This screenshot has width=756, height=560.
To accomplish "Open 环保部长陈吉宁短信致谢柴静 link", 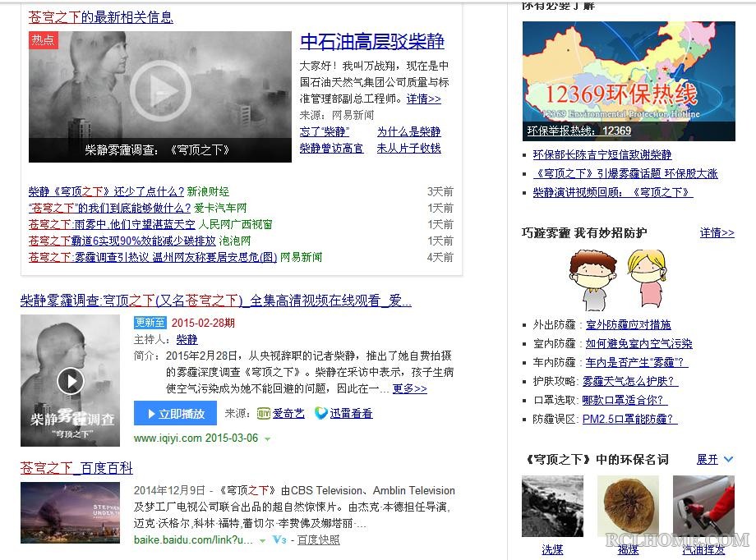I will [x=602, y=154].
